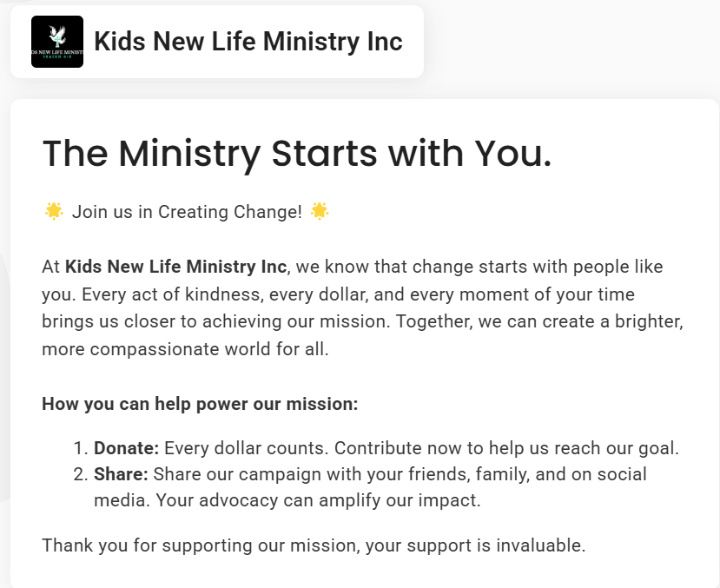
Task: Click Your advocacy can amplify our impact text
Action: (318, 500)
